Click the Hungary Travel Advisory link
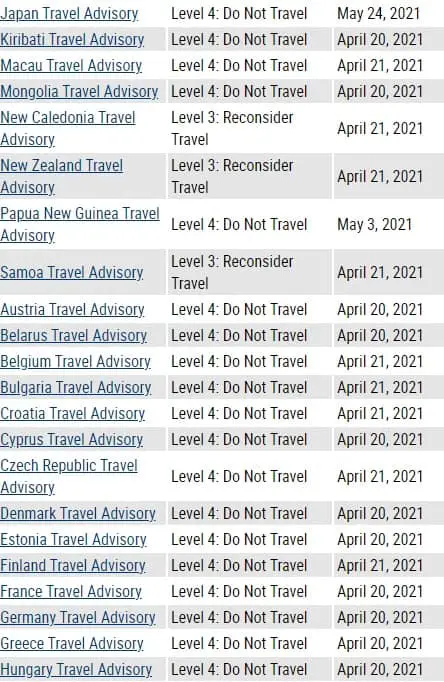This screenshot has width=444, height=682. click(x=76, y=670)
